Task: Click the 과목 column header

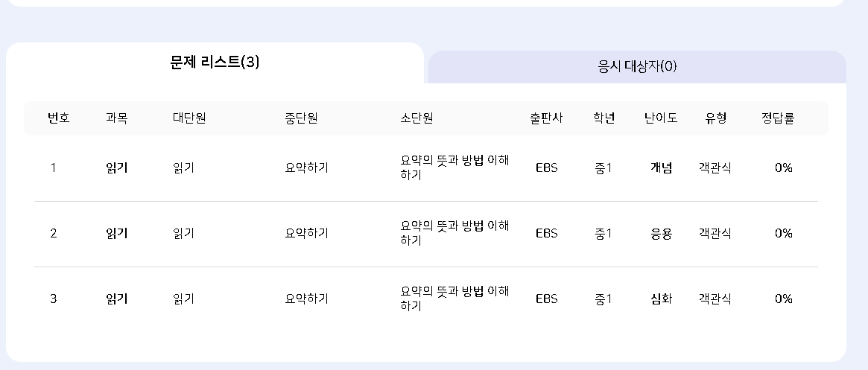Action: 117,118
